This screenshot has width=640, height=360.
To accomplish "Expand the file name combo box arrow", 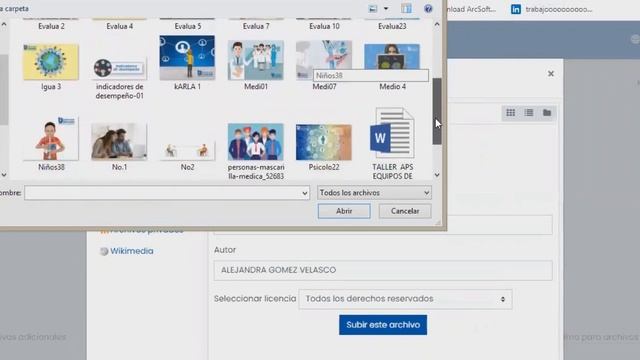I will point(304,193).
